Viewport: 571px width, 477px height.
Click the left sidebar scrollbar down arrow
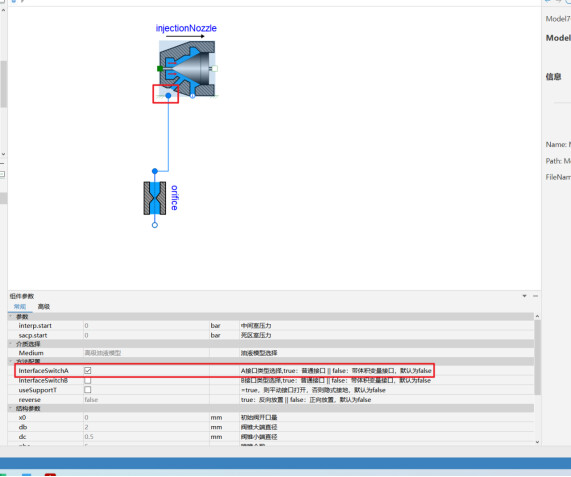click(x=3, y=154)
